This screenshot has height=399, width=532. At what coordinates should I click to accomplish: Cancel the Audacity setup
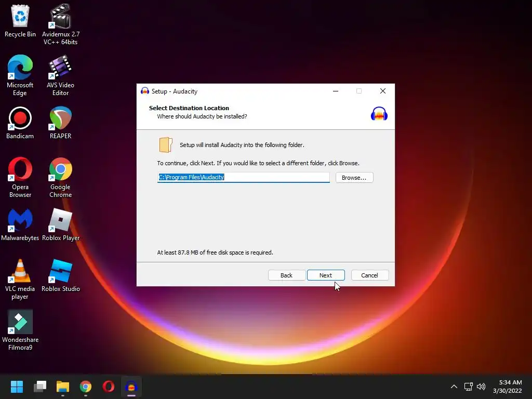[x=369, y=275]
